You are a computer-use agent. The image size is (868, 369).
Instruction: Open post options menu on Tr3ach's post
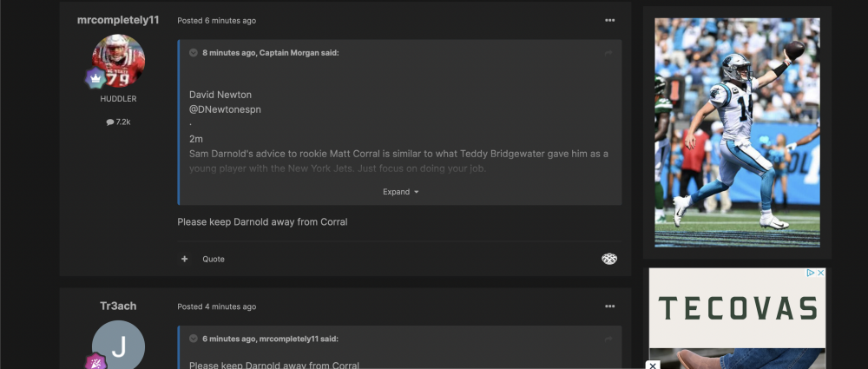click(x=609, y=306)
